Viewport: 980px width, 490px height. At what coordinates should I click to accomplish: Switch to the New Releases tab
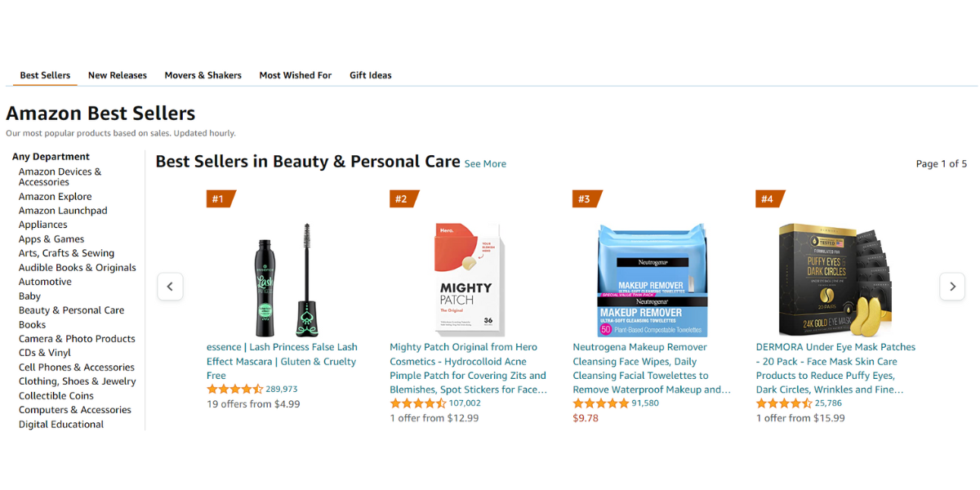pos(118,75)
